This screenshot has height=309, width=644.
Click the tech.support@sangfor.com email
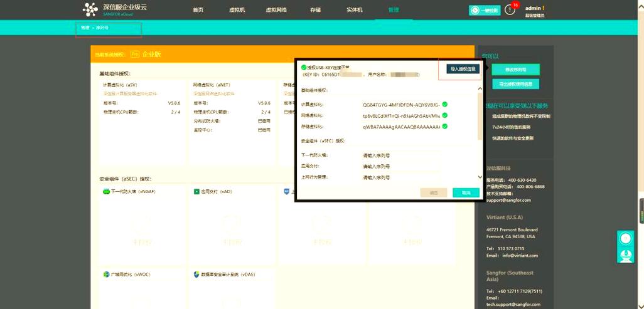(x=513, y=305)
